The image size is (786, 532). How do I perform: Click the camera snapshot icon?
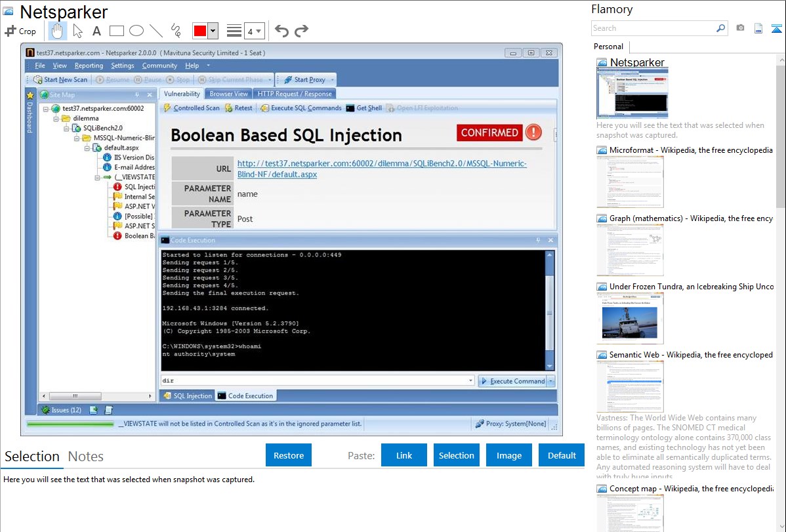point(740,28)
